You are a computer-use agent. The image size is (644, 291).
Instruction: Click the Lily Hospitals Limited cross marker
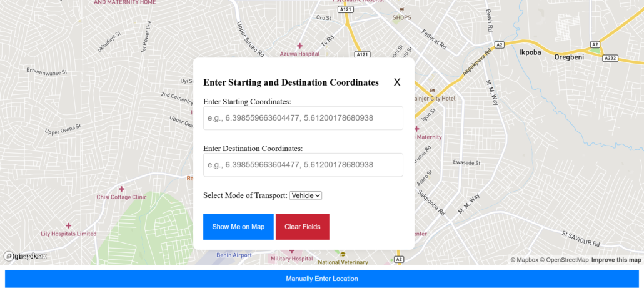coord(69,225)
